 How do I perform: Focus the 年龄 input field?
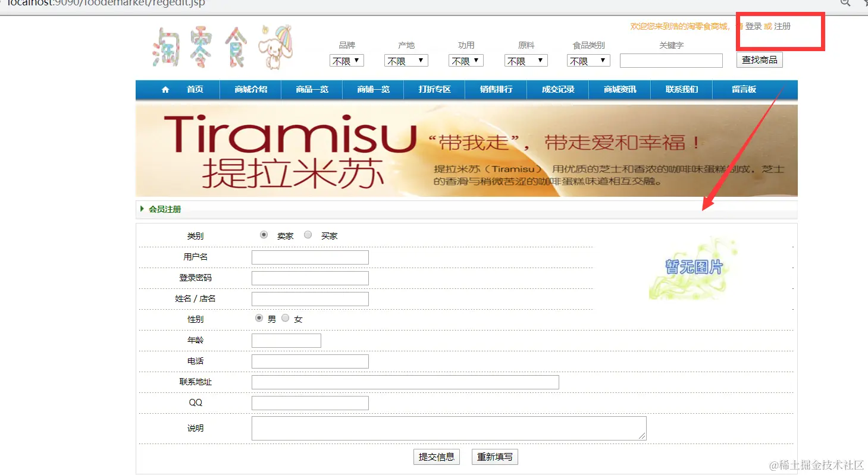(x=286, y=341)
